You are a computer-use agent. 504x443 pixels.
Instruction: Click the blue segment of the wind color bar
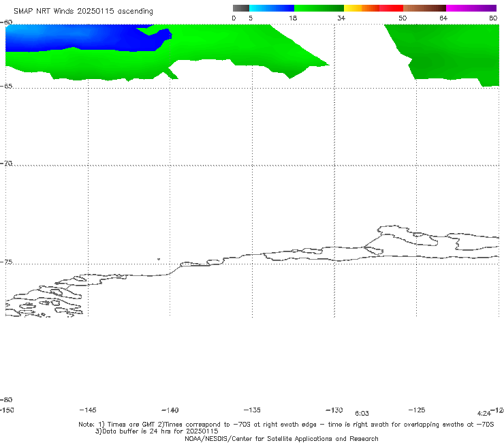coord(272,8)
